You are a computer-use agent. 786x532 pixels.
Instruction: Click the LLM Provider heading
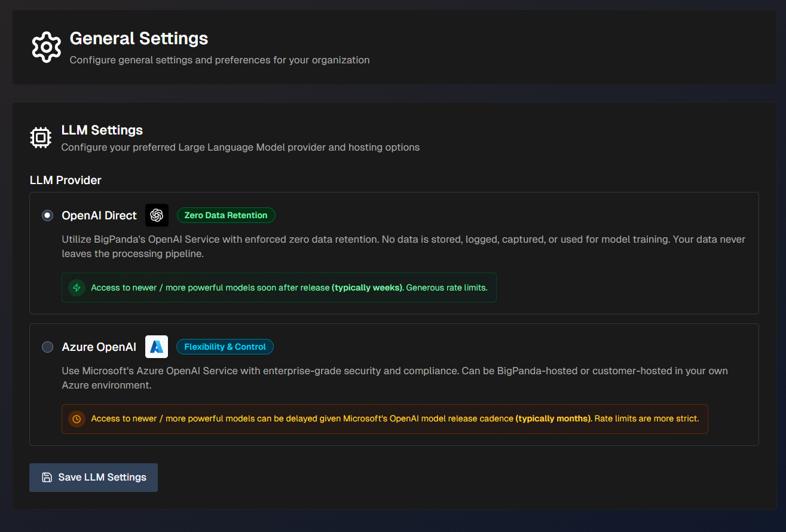[x=65, y=180]
